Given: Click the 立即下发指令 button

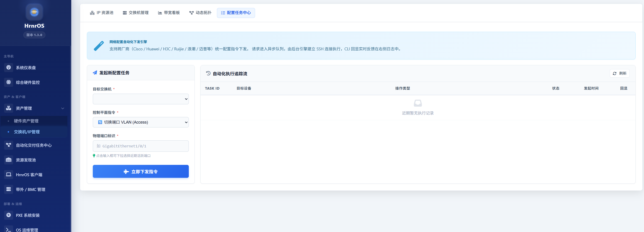Looking at the screenshot, I should coord(140,171).
